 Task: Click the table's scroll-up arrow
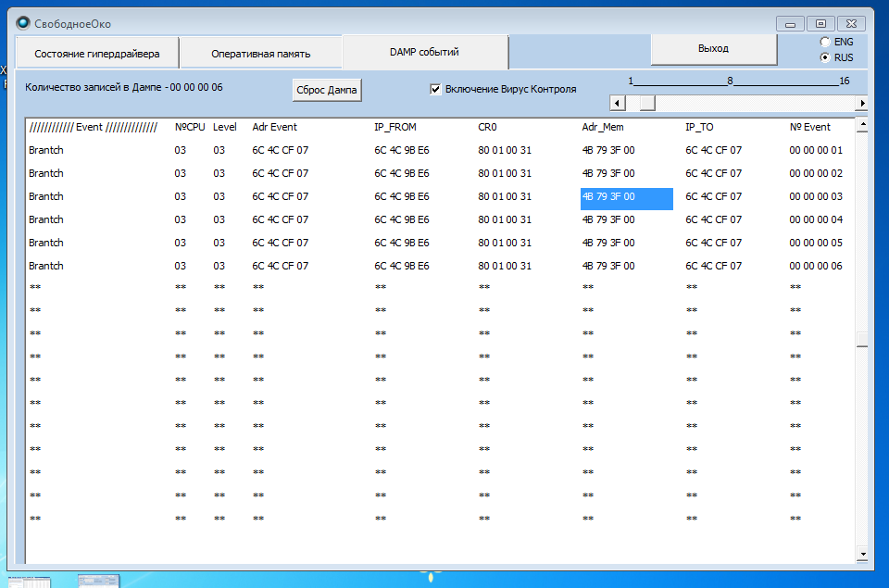coord(862,124)
